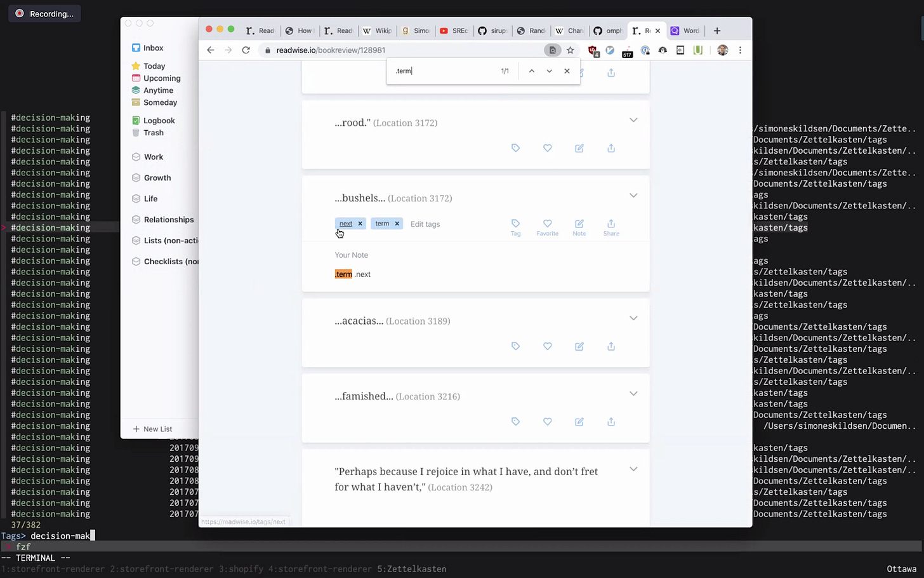Open a new browser tab

coord(717,30)
